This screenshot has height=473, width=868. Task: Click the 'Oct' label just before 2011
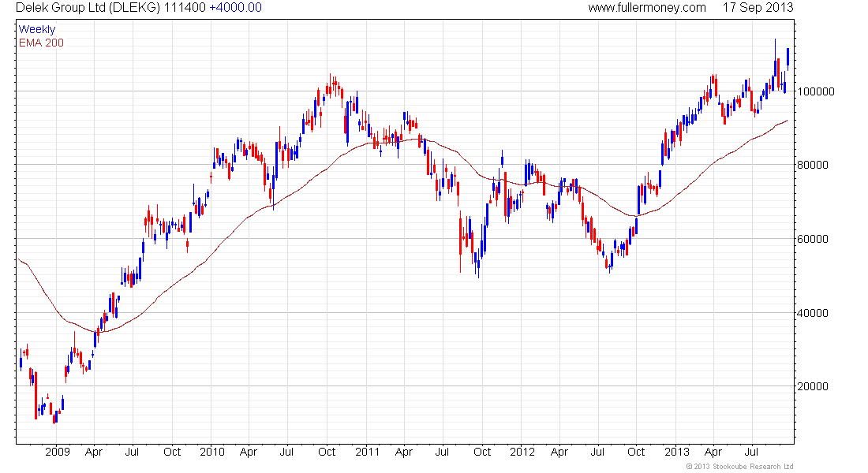coord(327,452)
